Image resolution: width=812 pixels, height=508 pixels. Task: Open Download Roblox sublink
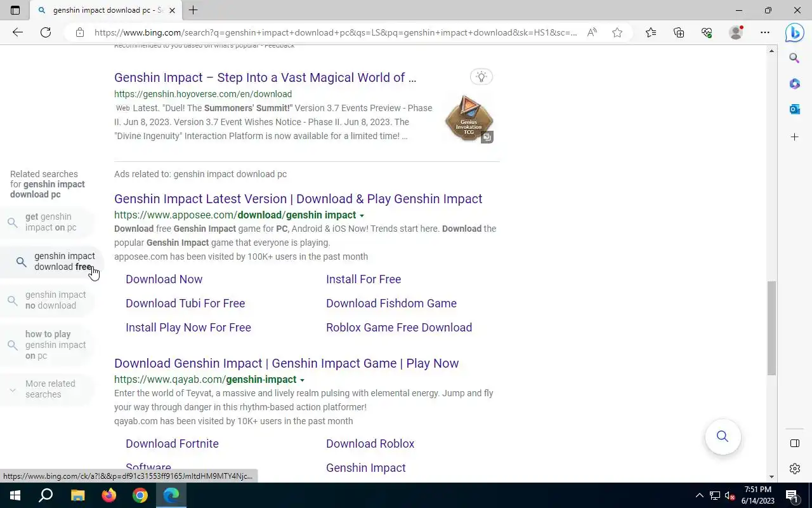click(x=370, y=444)
